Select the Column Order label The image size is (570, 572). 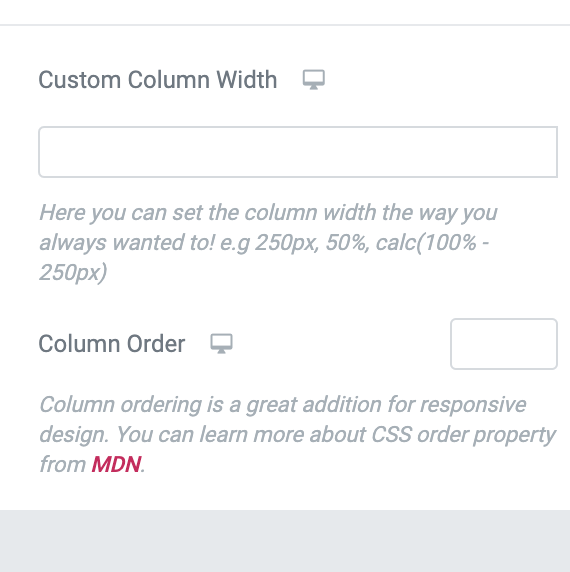112,344
